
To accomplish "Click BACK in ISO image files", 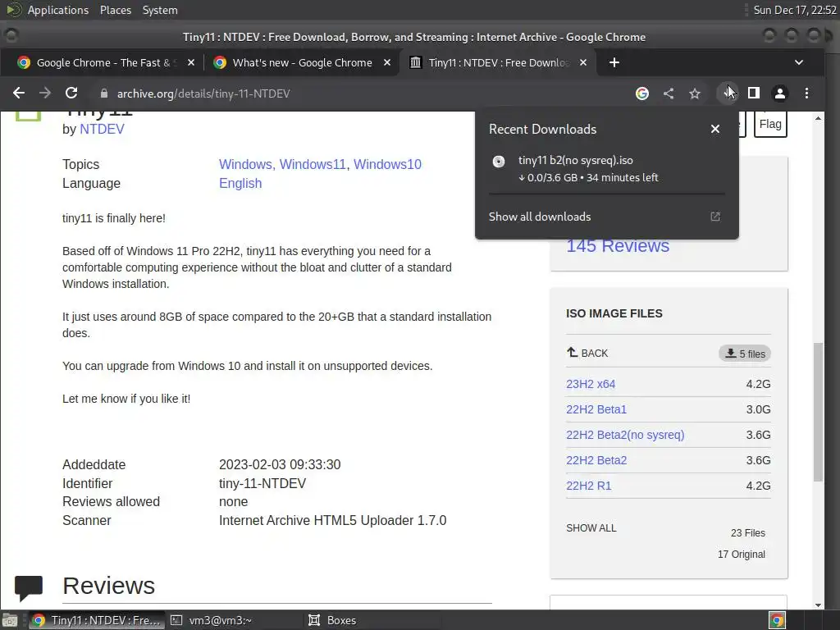I will pyautogui.click(x=587, y=353).
